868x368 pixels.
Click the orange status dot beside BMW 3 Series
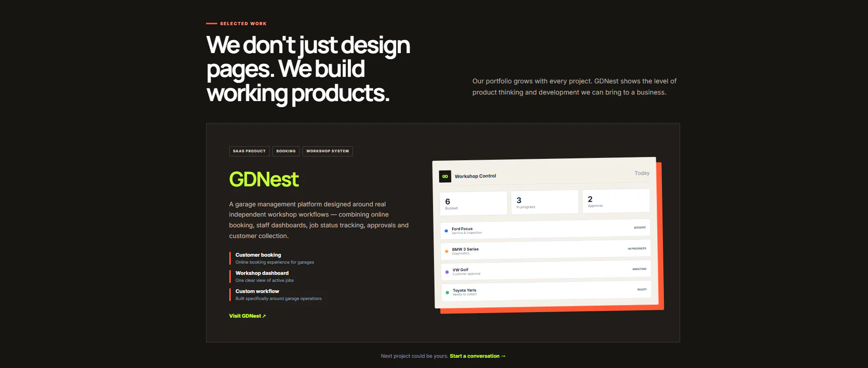click(447, 252)
